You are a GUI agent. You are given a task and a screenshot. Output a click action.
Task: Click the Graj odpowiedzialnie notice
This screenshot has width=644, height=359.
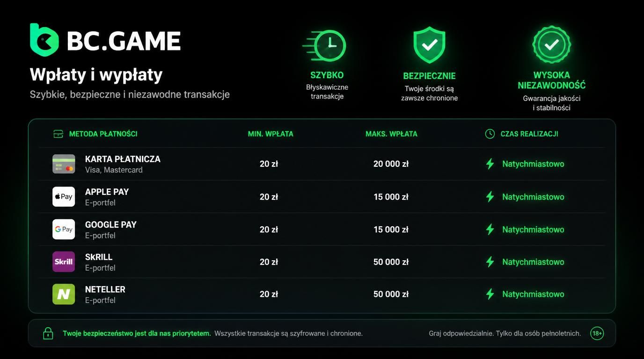(505, 333)
